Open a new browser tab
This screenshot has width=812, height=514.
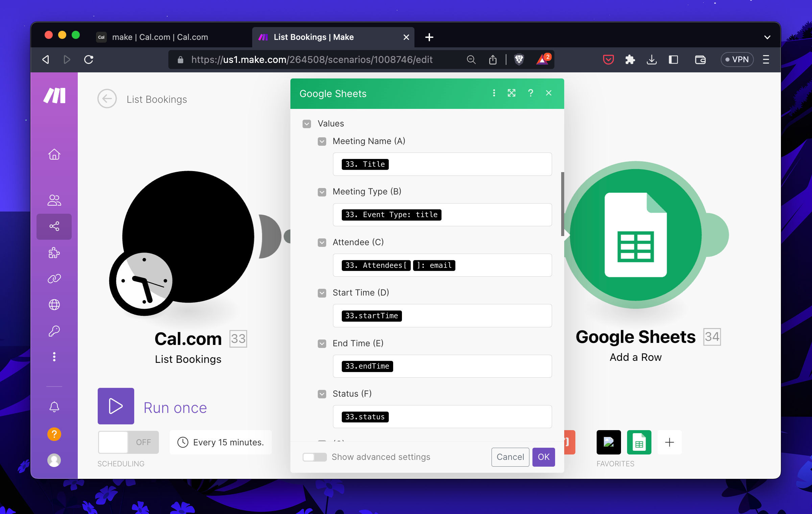(429, 37)
